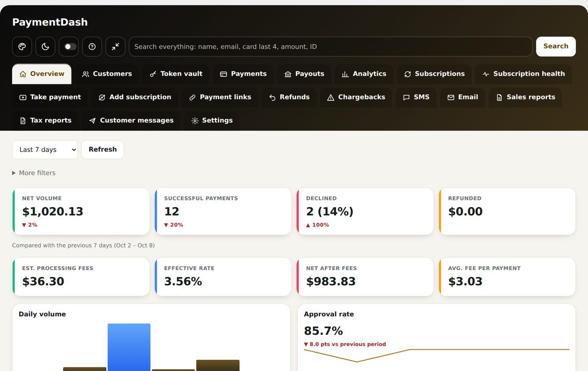This screenshot has height=371, width=588.
Task: Open the Token vault key tab
Action: (x=176, y=74)
